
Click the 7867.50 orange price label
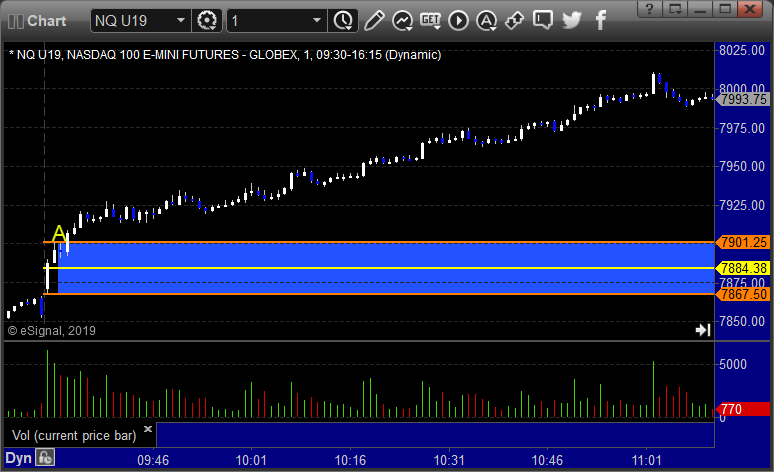pos(743,294)
